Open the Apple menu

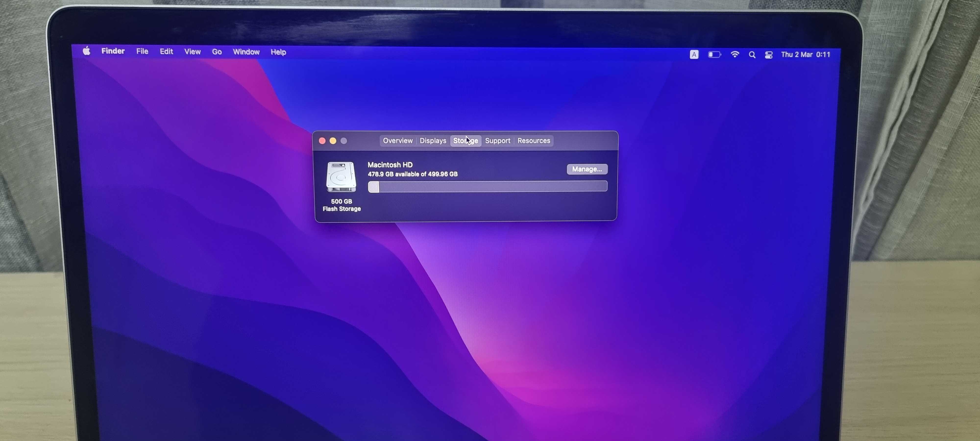click(x=86, y=51)
